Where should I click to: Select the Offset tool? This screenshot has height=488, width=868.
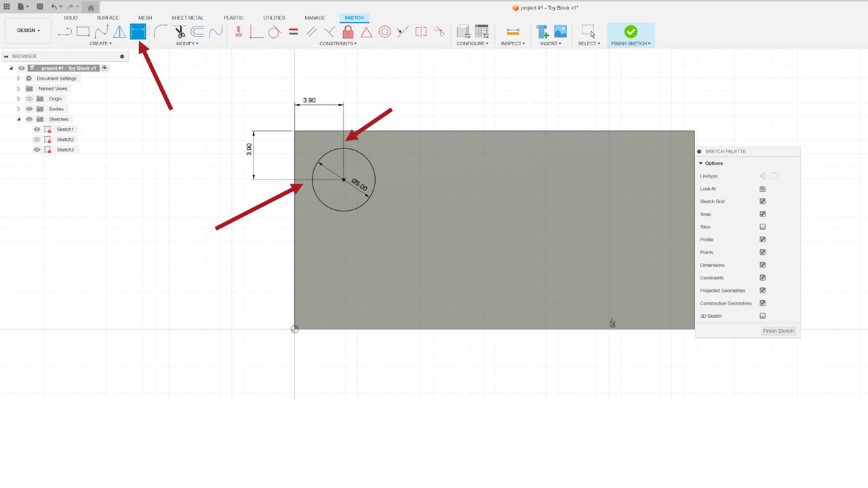[197, 31]
